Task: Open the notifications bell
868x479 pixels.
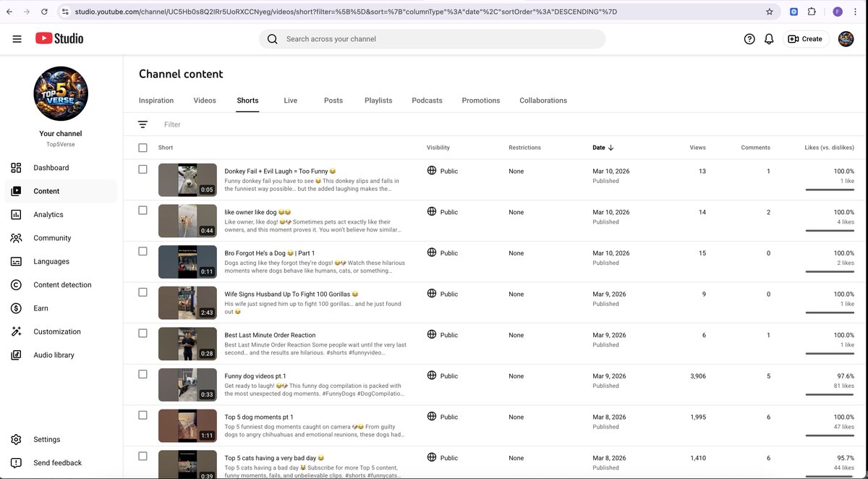Action: 769,39
